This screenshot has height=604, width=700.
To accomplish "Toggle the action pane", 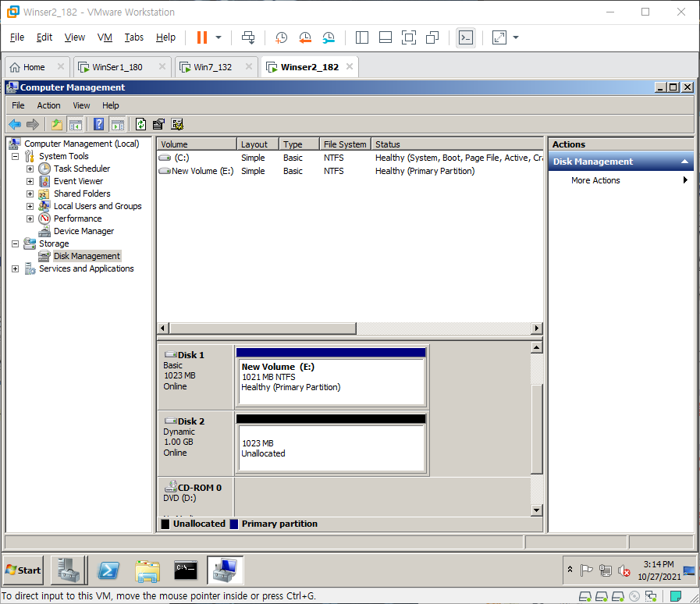I will [x=117, y=124].
